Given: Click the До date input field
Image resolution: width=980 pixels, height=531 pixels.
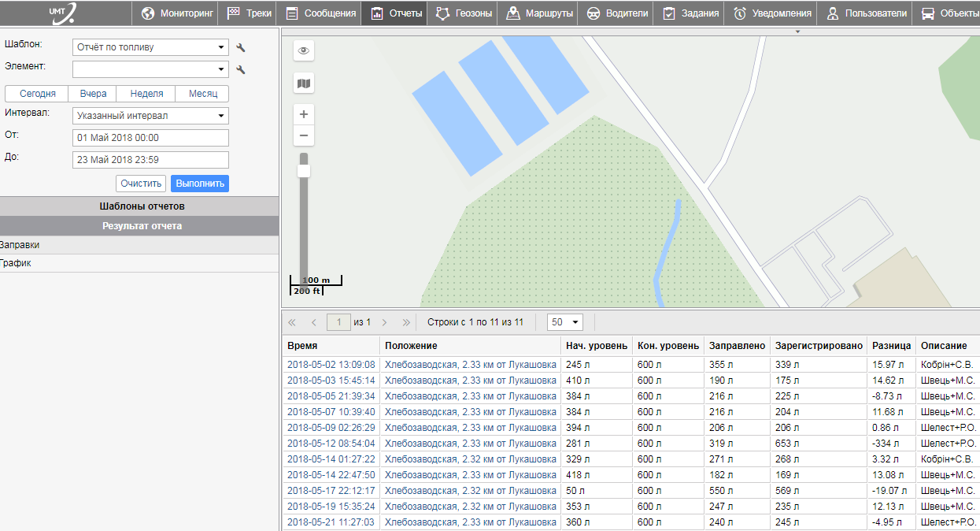Looking at the screenshot, I should coord(150,160).
